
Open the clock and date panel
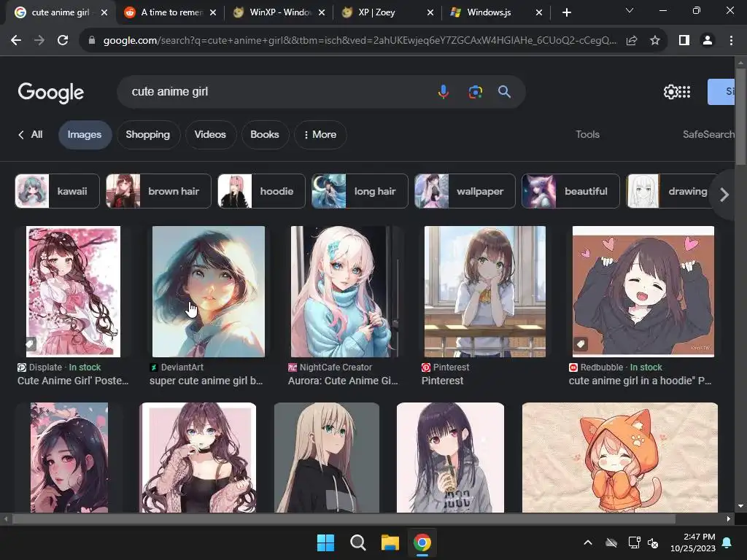693,542
